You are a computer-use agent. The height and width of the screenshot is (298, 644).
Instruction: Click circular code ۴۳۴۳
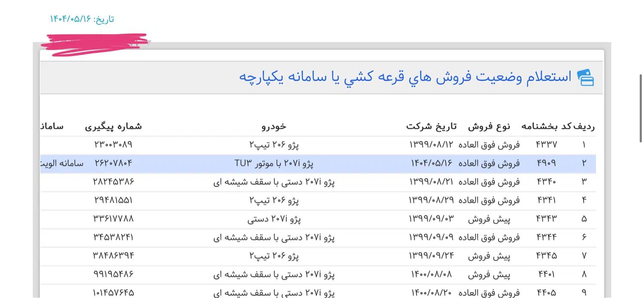tap(547, 219)
